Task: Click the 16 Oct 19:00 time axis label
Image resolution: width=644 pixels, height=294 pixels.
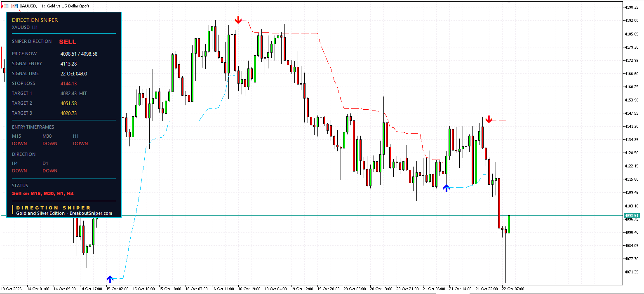Action: (249, 289)
